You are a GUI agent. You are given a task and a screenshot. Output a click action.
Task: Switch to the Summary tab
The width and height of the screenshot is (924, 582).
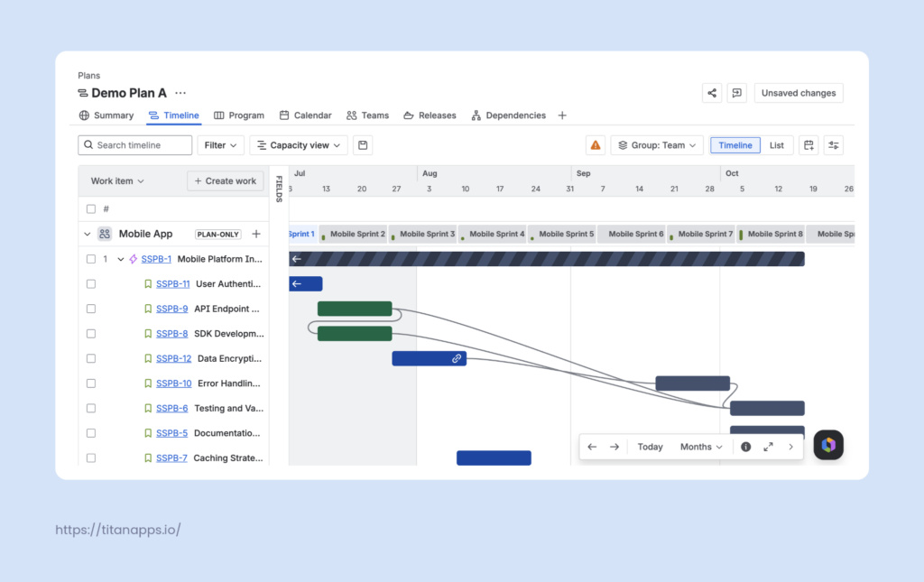point(106,115)
